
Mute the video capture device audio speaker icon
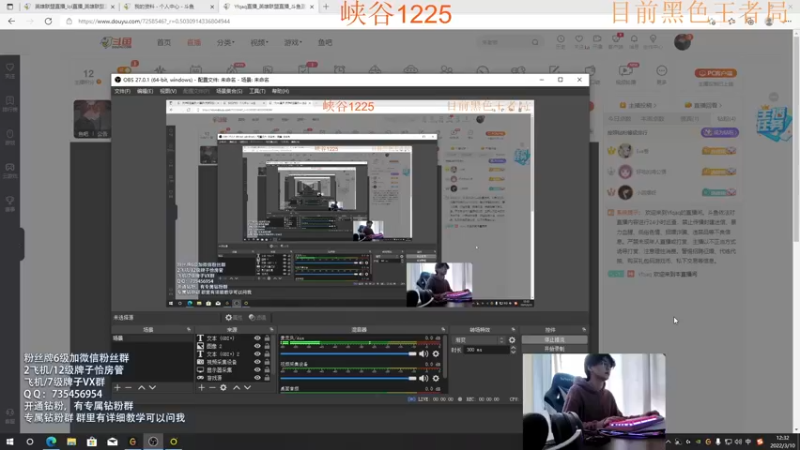423,378
